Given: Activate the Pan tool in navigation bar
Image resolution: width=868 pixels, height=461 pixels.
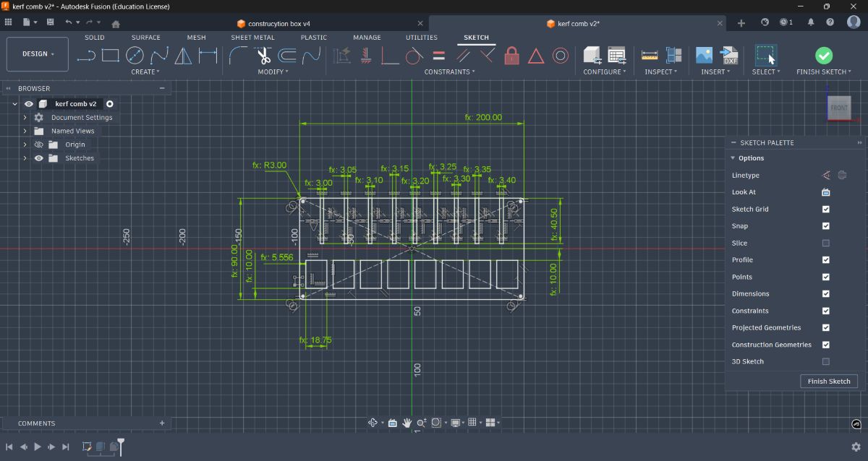Looking at the screenshot, I should [x=407, y=422].
